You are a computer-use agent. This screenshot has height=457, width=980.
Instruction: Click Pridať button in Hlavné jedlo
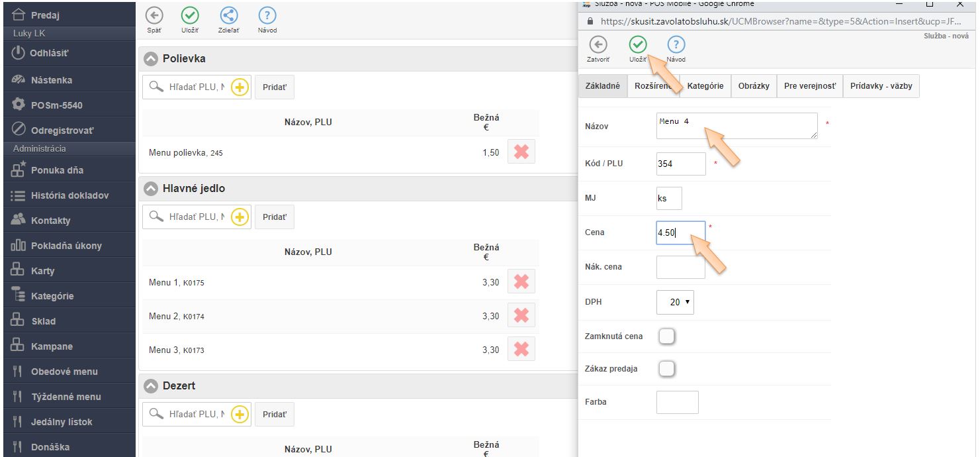pyautogui.click(x=275, y=217)
